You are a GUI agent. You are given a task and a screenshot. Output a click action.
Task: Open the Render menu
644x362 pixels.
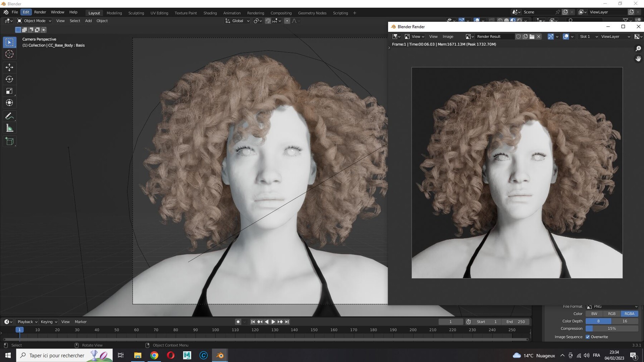tap(40, 12)
